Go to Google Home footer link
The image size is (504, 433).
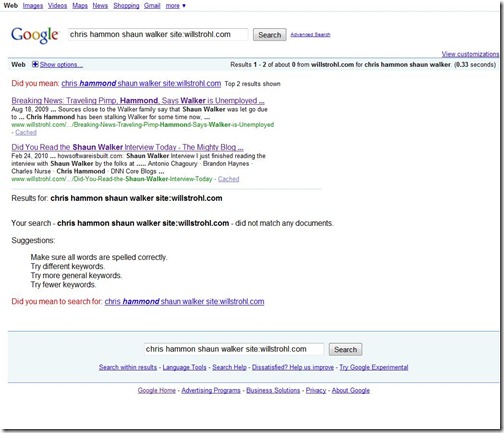[157, 390]
